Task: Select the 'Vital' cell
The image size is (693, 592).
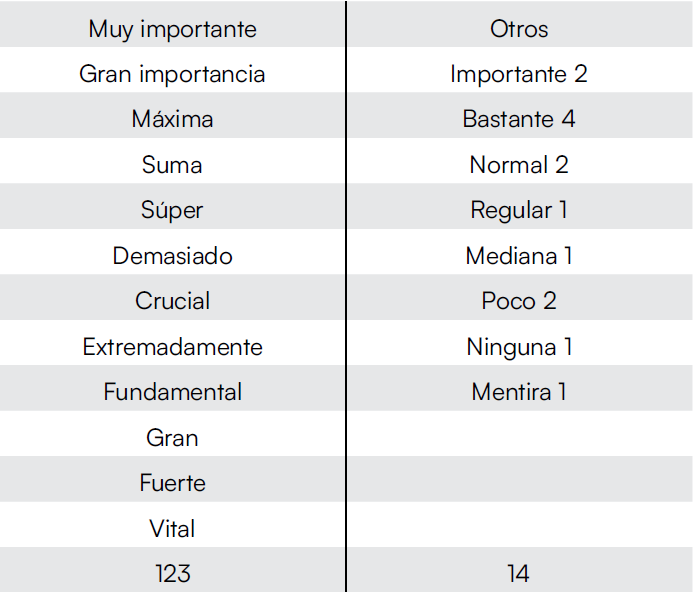Action: (x=172, y=528)
